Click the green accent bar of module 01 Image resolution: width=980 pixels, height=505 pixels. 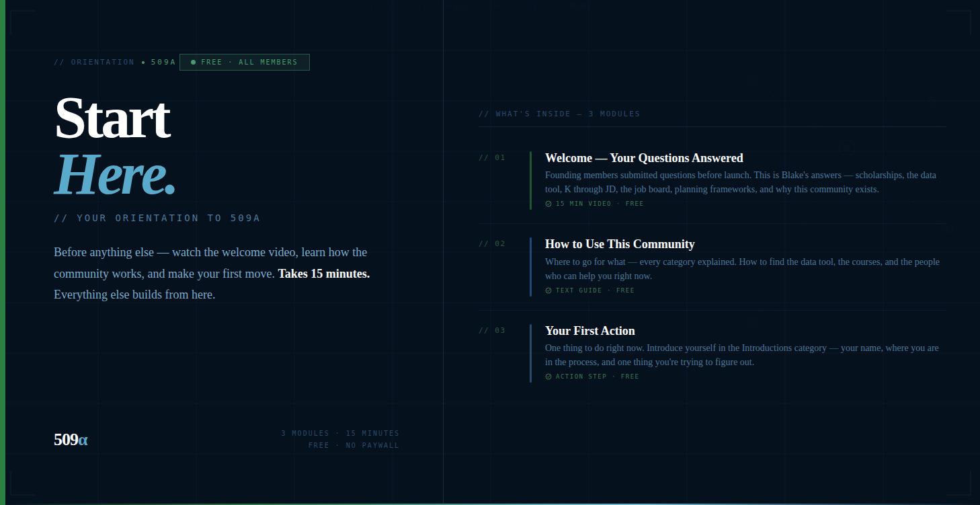click(530, 180)
